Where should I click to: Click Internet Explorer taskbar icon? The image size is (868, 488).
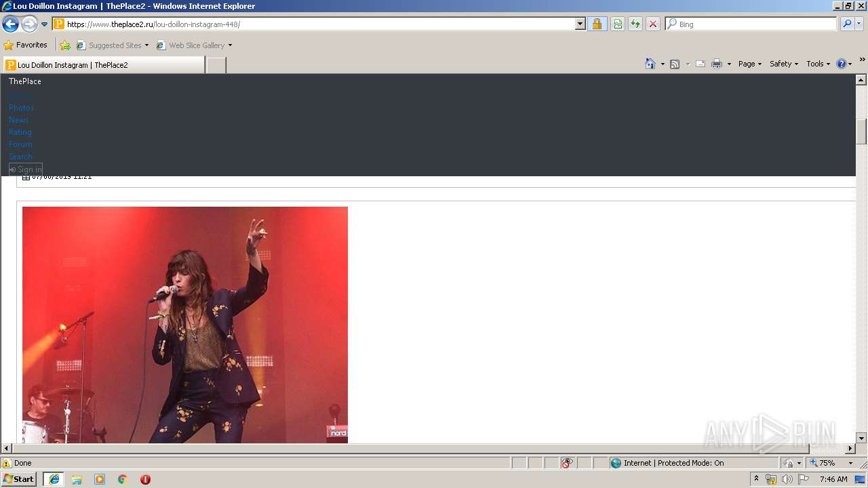tap(54, 479)
